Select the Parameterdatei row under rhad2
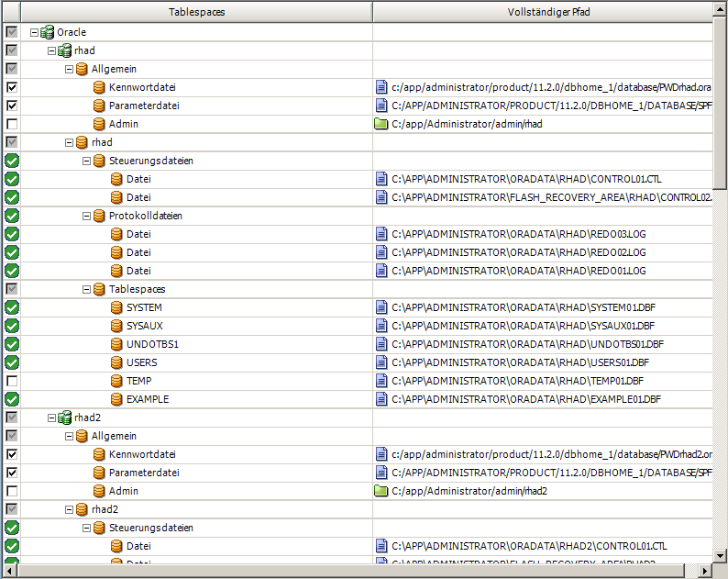The height and width of the screenshot is (579, 728). [x=358, y=473]
